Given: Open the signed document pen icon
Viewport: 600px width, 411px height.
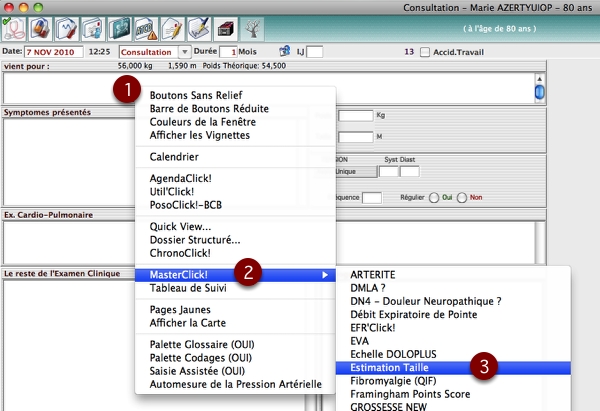Looking at the screenshot, I should 199,29.
